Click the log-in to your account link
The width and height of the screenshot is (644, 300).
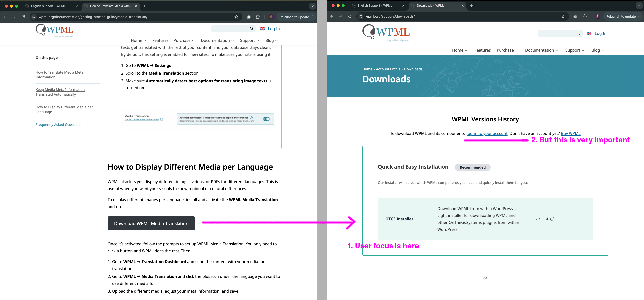[487, 133]
